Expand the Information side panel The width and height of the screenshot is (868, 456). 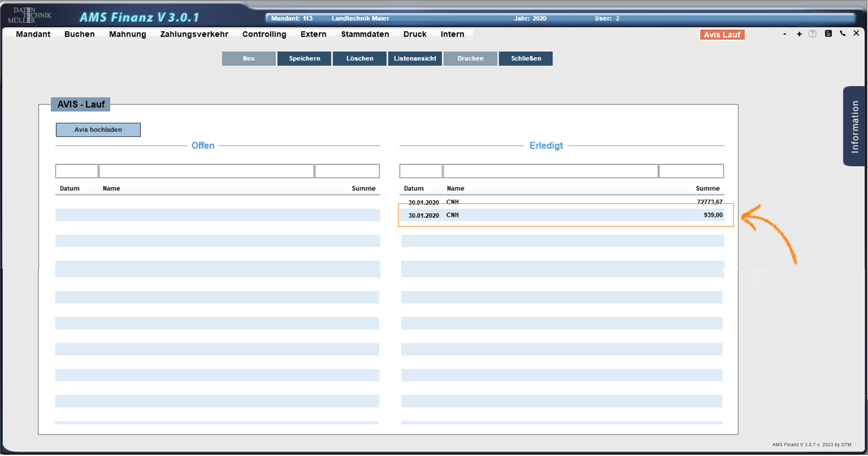pyautogui.click(x=854, y=126)
